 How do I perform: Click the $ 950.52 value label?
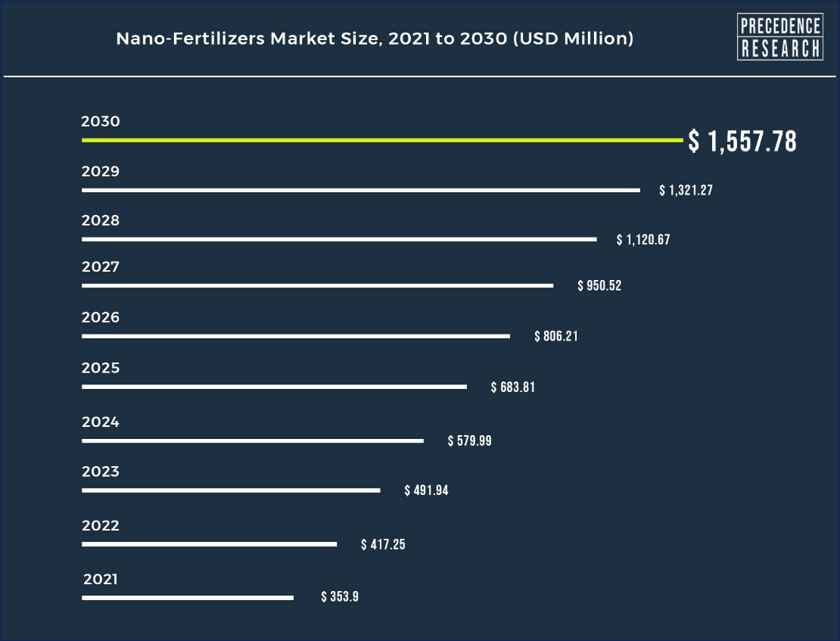599,286
